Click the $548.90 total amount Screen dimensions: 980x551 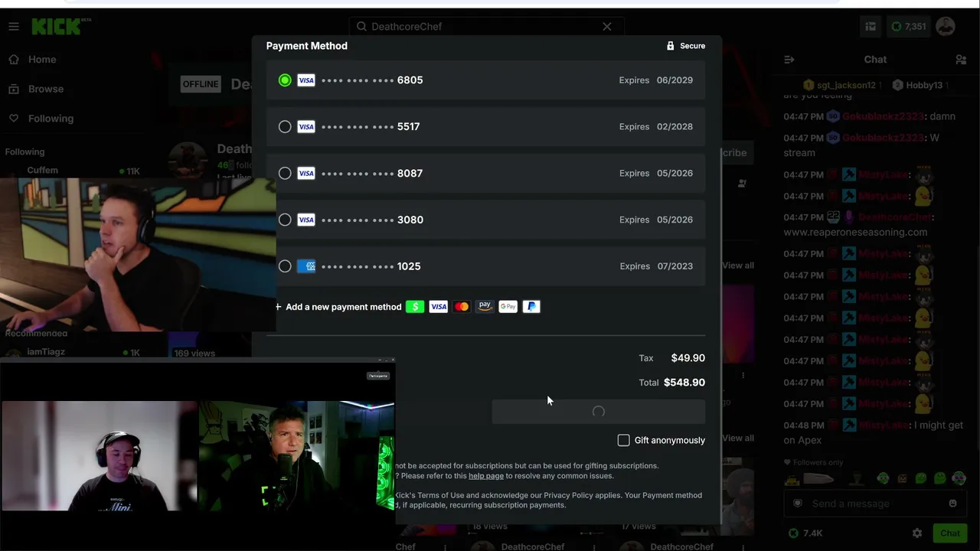[684, 383]
